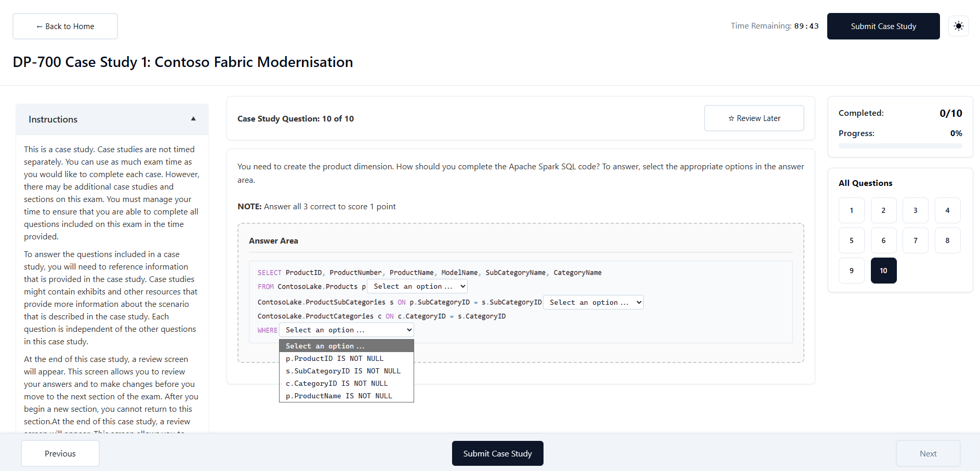Click the 'All Questions' heading
The height and width of the screenshot is (471, 980).
[865, 183]
